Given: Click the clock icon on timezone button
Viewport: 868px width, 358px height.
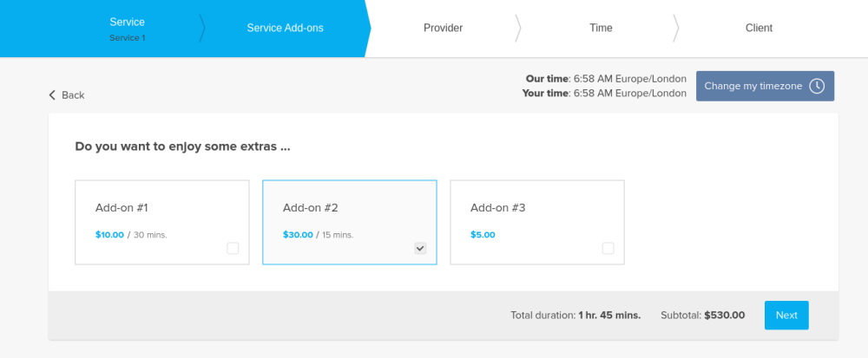Looking at the screenshot, I should 817,86.
